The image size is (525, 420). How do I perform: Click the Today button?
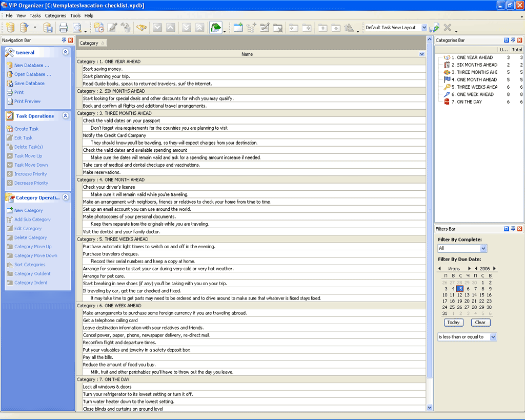pos(453,323)
